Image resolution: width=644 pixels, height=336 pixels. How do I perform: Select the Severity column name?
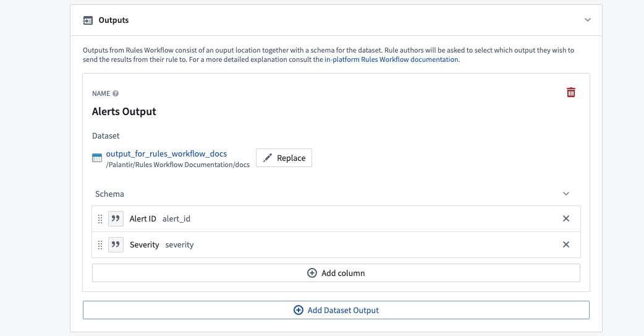click(x=144, y=244)
